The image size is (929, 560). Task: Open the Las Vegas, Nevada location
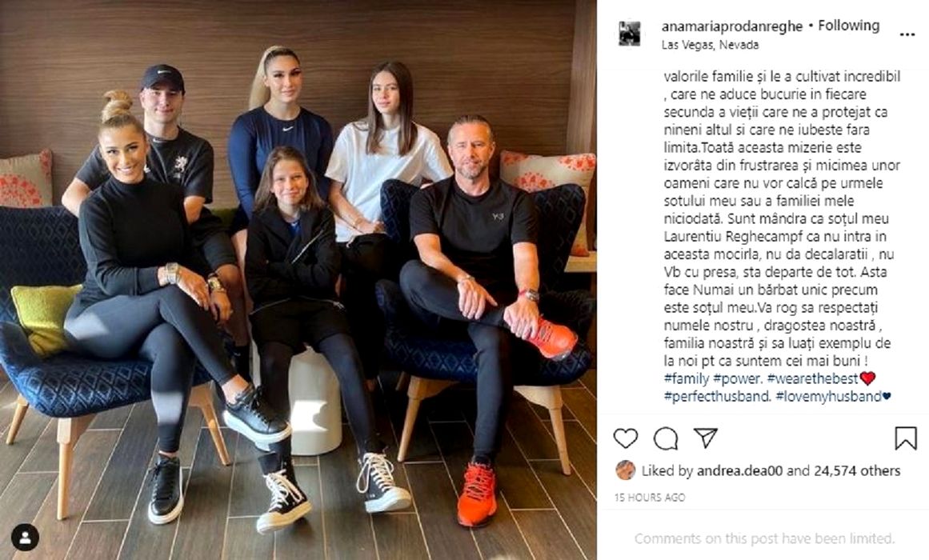[710, 45]
